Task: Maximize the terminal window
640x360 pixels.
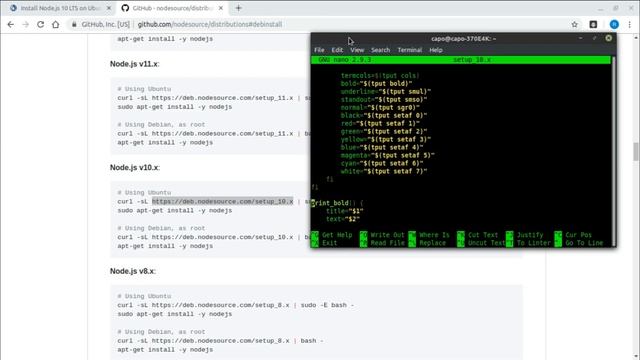Action: (x=594, y=38)
